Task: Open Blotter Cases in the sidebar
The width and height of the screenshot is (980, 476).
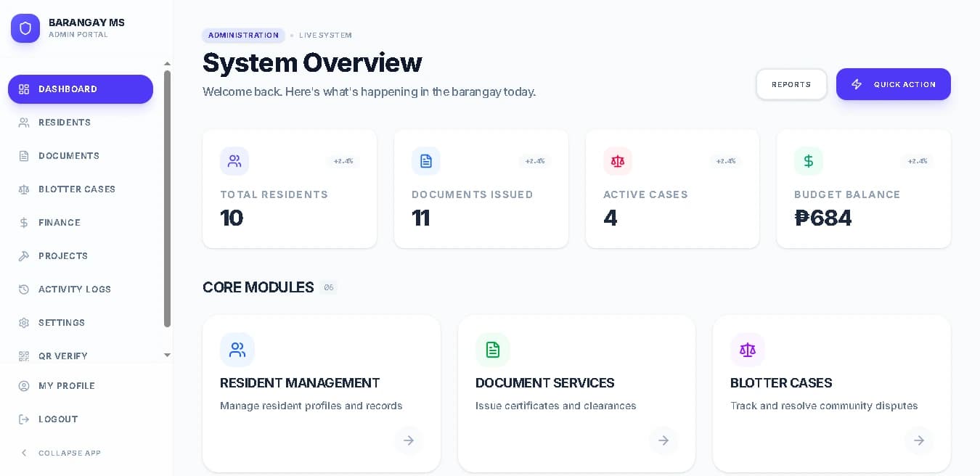Action: [81, 189]
